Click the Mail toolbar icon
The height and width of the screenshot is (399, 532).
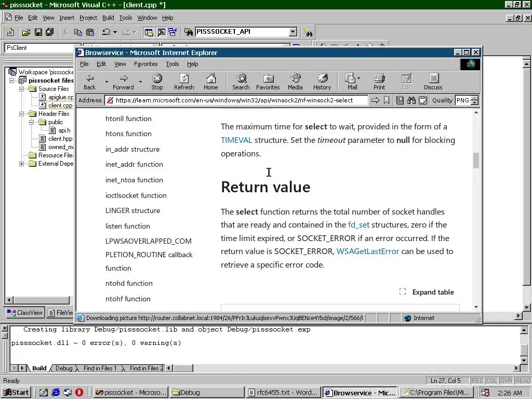pyautogui.click(x=351, y=82)
